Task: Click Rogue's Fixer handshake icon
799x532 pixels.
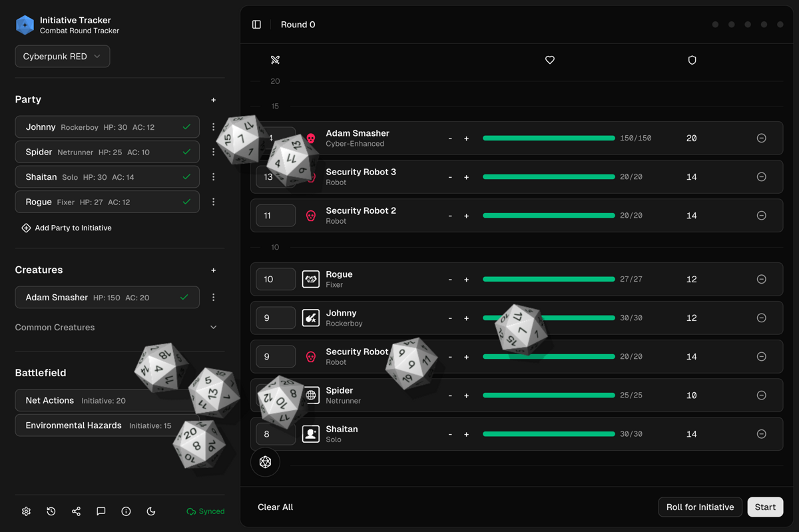Action: click(x=311, y=280)
